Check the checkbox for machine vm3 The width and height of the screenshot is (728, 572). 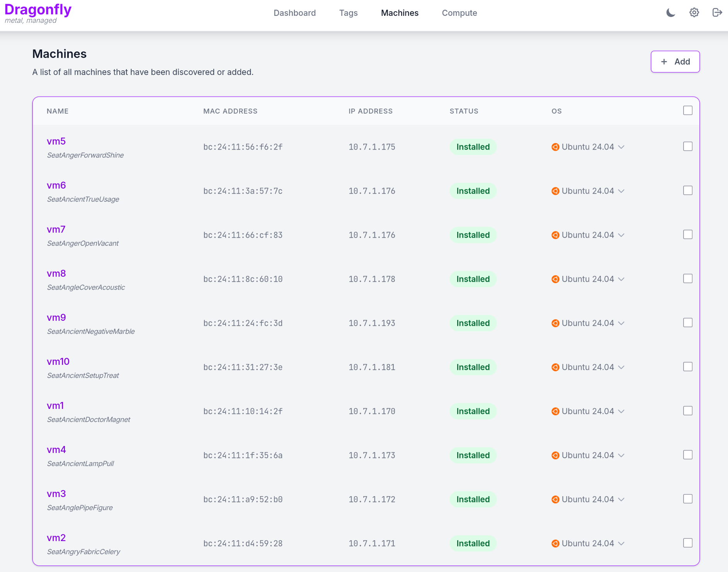pos(687,499)
